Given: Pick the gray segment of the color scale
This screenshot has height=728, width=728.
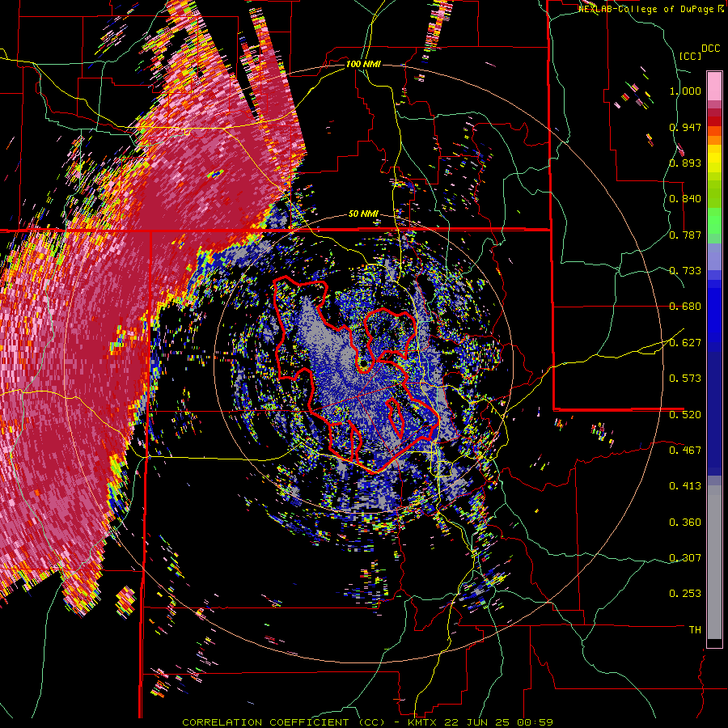Looking at the screenshot, I should tap(714, 562).
